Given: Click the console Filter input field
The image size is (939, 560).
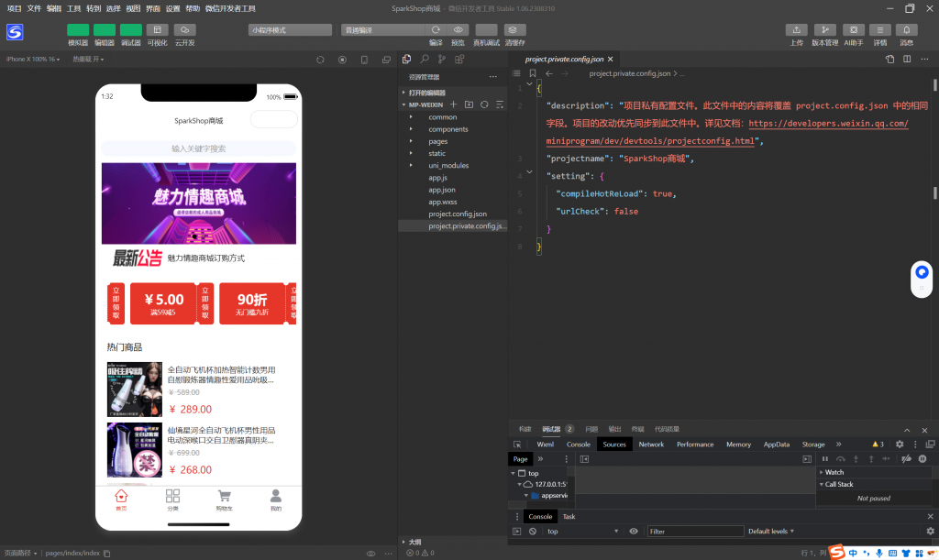Looking at the screenshot, I should pos(694,532).
